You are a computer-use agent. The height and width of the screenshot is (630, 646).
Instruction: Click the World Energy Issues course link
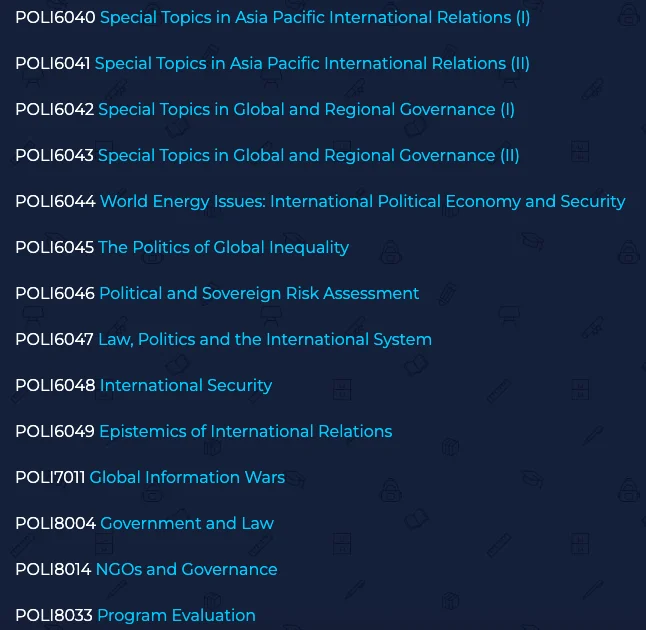pyautogui.click(x=362, y=202)
